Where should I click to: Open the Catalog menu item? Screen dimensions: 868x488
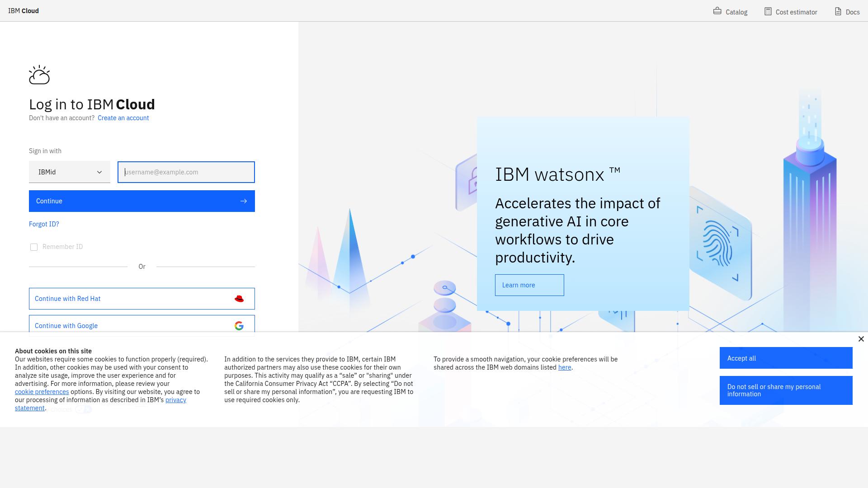[x=730, y=12]
